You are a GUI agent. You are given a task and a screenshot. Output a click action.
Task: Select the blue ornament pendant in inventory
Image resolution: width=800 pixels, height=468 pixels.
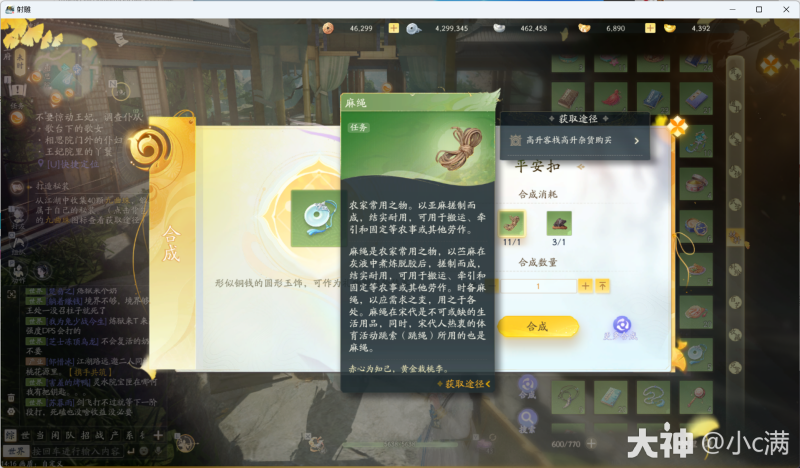pos(696,141)
